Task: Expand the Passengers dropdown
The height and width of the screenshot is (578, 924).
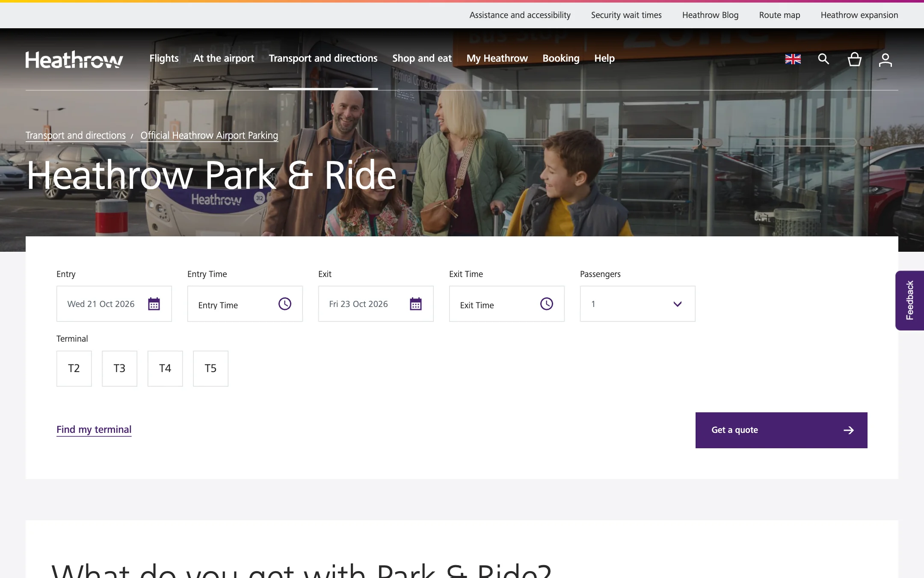Action: tap(637, 304)
